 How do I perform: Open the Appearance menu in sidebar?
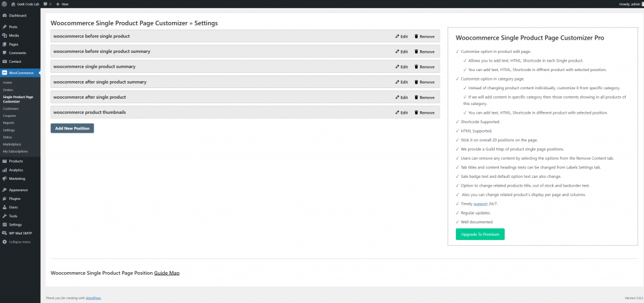coord(18,189)
